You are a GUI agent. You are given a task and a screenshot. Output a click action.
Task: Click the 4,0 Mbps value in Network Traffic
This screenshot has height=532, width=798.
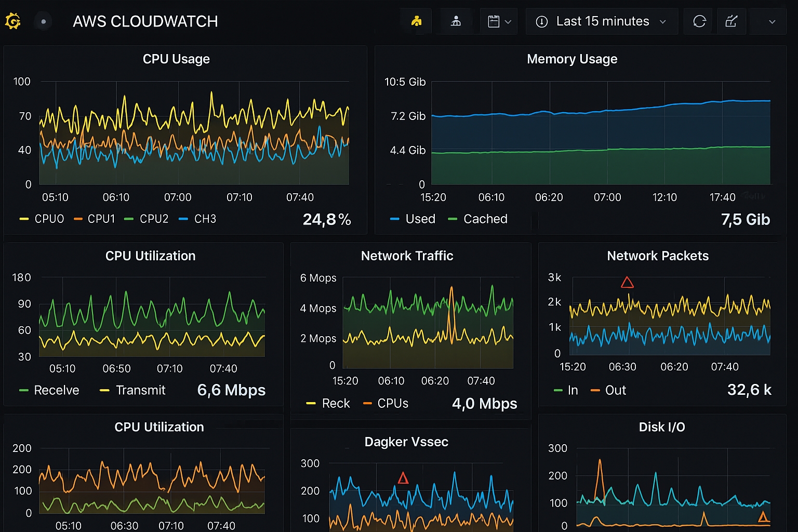click(x=484, y=404)
